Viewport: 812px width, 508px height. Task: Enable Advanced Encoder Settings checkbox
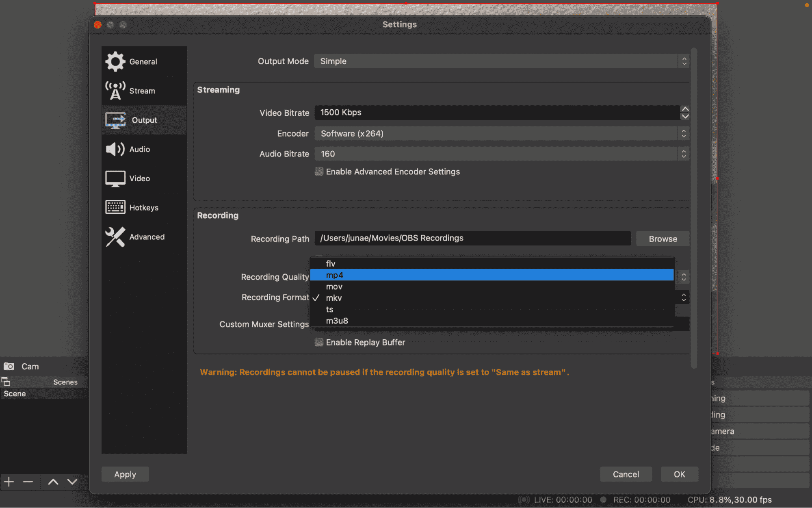pyautogui.click(x=319, y=172)
